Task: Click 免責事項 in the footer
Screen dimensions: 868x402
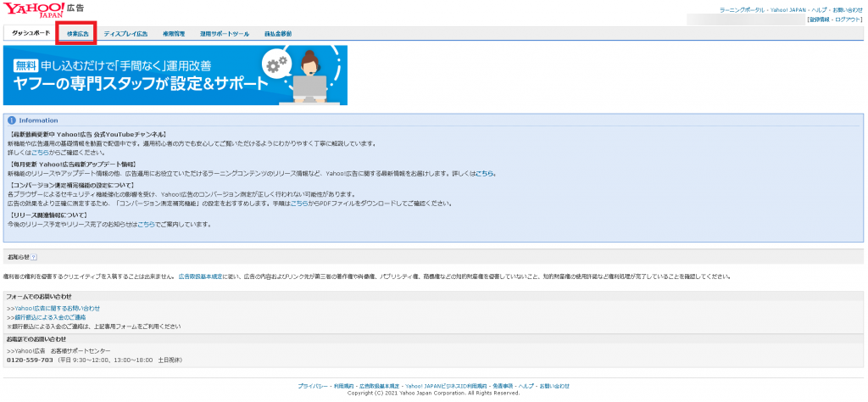Action: (502, 386)
